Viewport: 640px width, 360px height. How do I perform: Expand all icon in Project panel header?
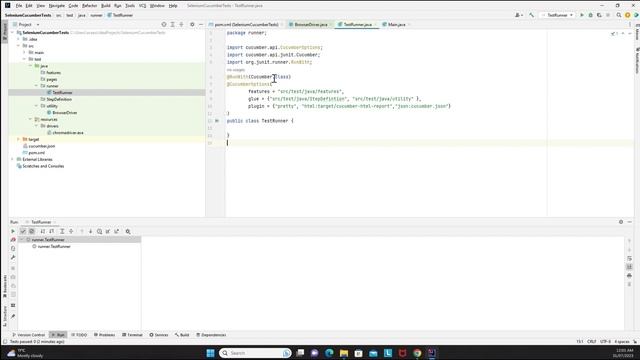coord(173,24)
